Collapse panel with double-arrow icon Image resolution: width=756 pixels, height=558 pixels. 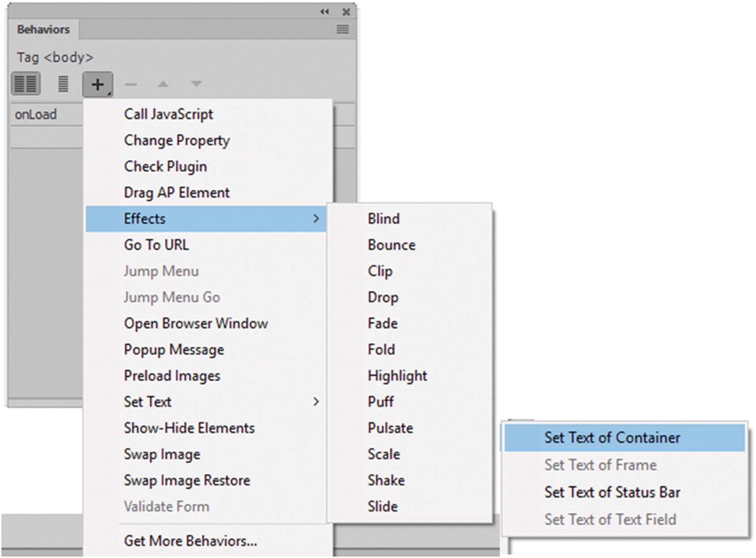pos(325,12)
